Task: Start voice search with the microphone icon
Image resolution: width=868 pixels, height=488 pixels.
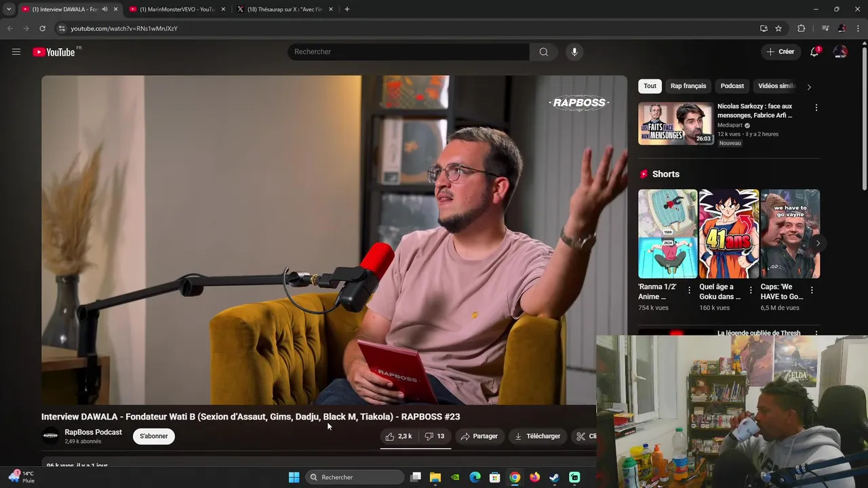Action: (x=574, y=52)
